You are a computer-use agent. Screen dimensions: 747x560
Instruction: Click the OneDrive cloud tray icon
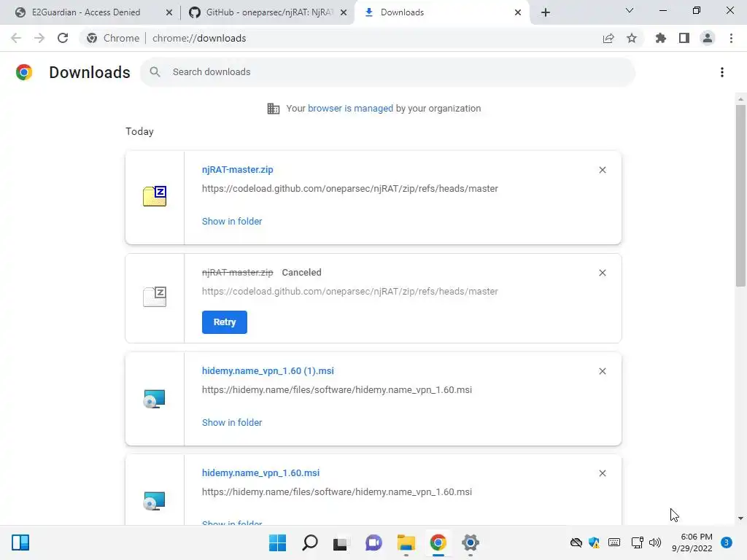[x=576, y=542]
